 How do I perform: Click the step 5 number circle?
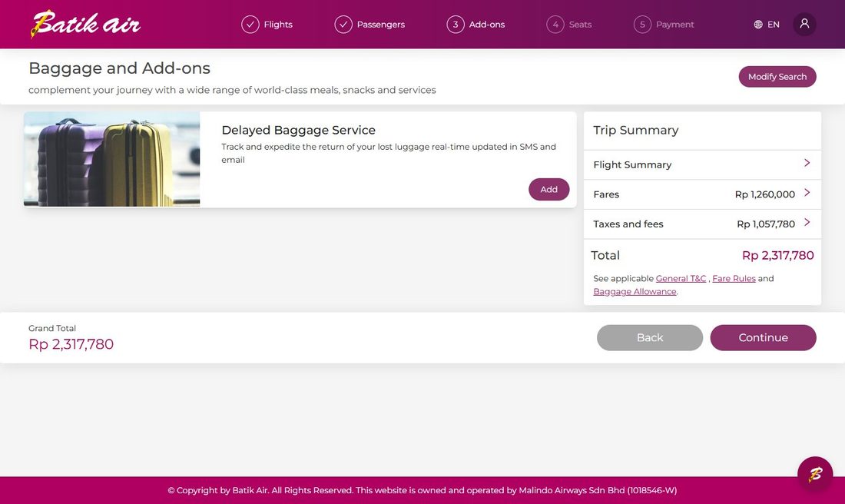[x=642, y=25]
